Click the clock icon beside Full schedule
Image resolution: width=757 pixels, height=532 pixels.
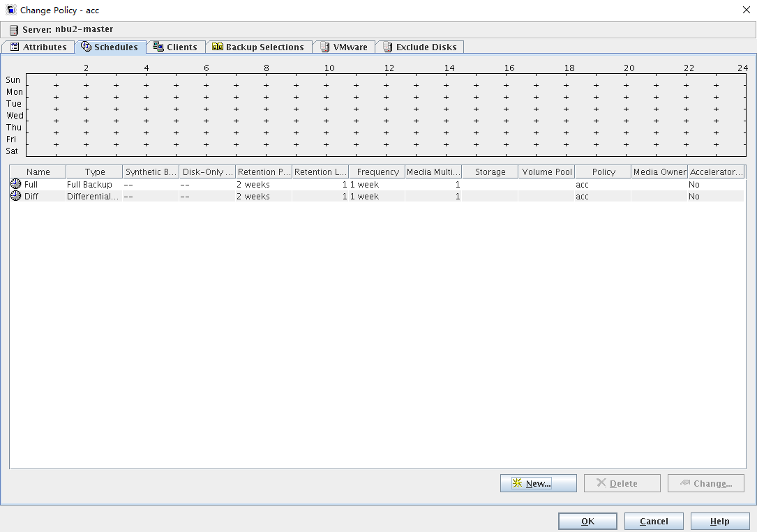point(15,184)
